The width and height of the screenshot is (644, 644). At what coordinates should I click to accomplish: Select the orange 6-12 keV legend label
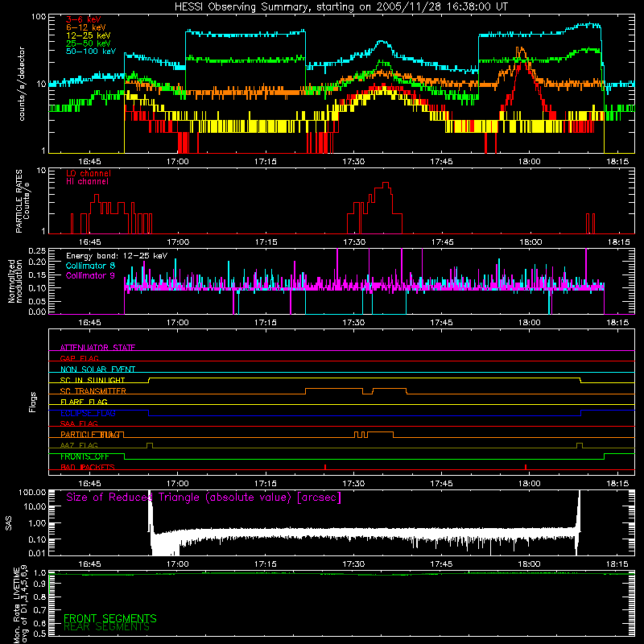coord(86,27)
